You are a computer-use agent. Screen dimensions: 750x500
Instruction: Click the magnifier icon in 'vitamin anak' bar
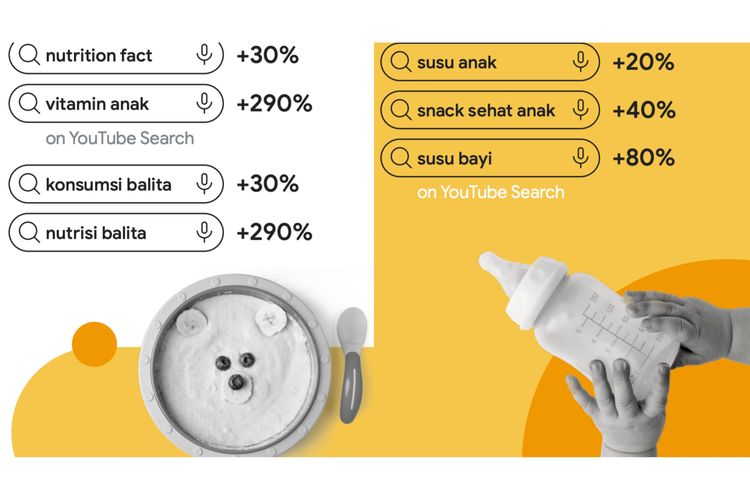[x=29, y=103]
